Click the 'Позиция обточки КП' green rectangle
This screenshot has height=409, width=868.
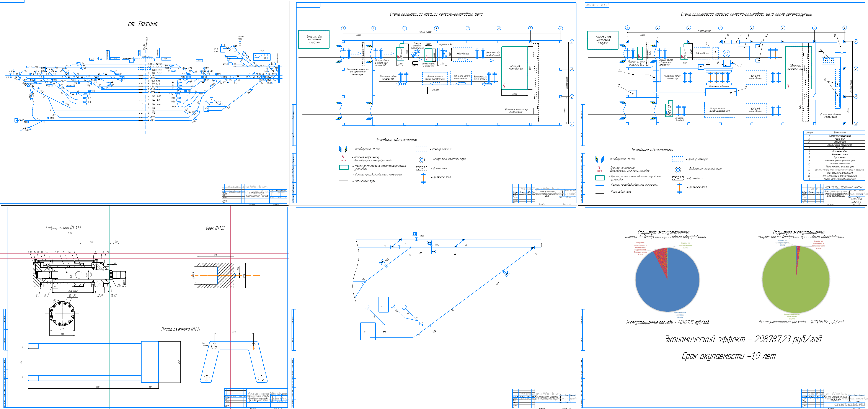(x=514, y=68)
